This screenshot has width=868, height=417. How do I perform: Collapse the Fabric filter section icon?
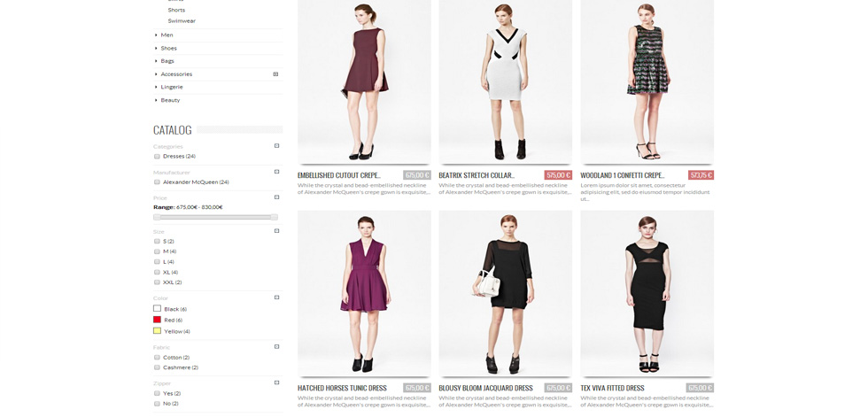276,347
